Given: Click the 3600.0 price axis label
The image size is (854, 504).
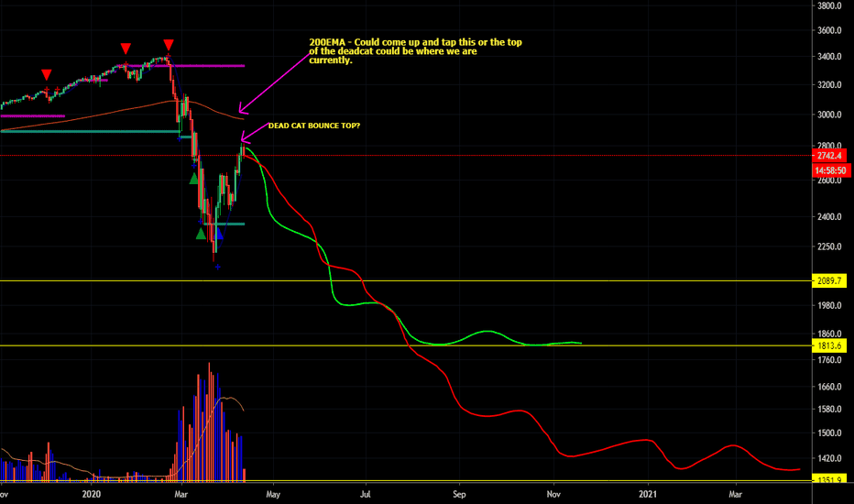Looking at the screenshot, I should 829,30.
